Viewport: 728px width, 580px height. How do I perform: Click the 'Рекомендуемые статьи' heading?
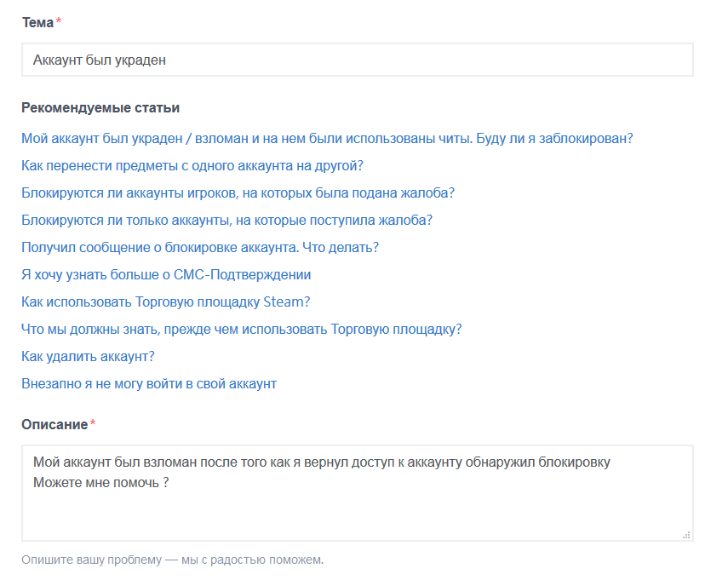[100, 108]
